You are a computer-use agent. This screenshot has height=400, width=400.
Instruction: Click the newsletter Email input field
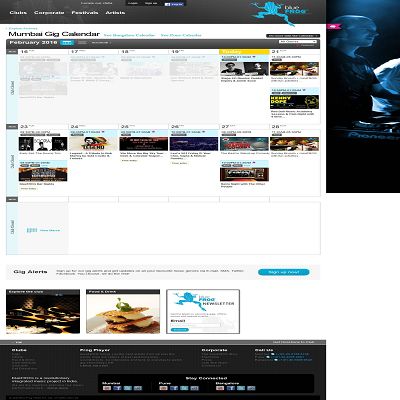[x=195, y=325]
